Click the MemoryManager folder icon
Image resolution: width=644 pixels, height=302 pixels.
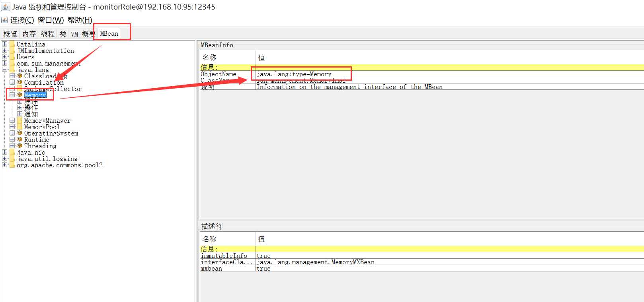(20, 120)
